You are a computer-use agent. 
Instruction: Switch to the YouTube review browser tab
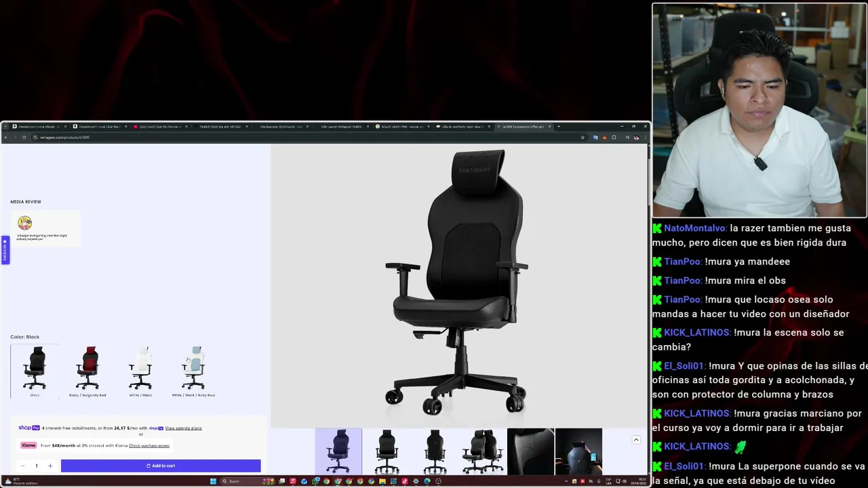pyautogui.click(x=159, y=127)
